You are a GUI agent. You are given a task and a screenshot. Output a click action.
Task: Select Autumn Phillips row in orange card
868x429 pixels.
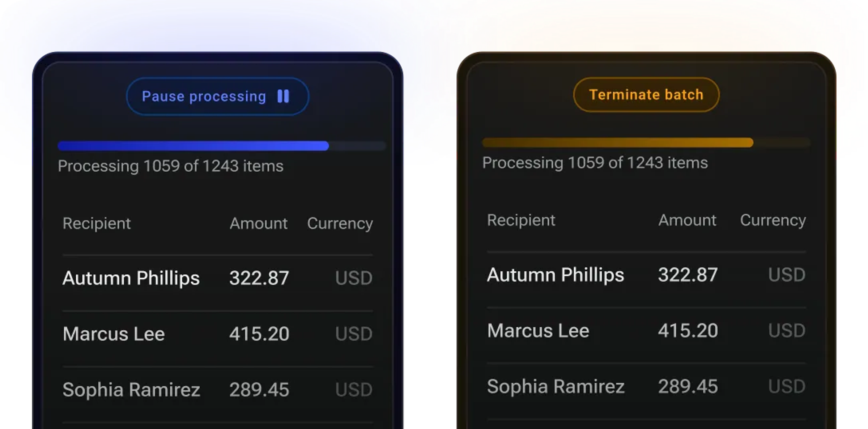tap(646, 275)
